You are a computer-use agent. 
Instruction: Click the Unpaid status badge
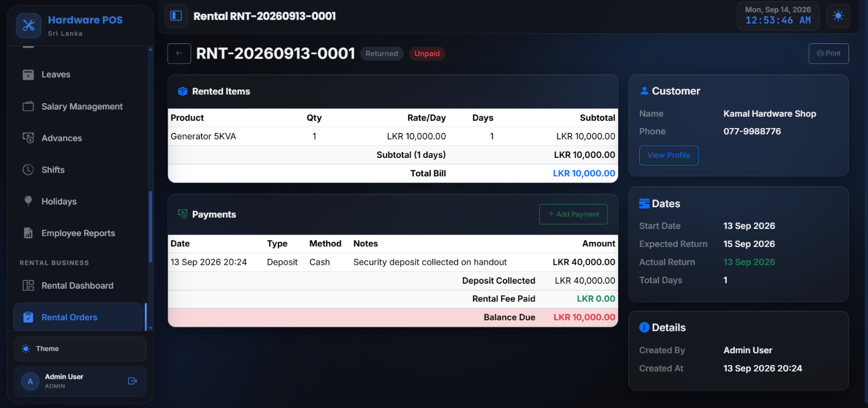click(x=427, y=54)
